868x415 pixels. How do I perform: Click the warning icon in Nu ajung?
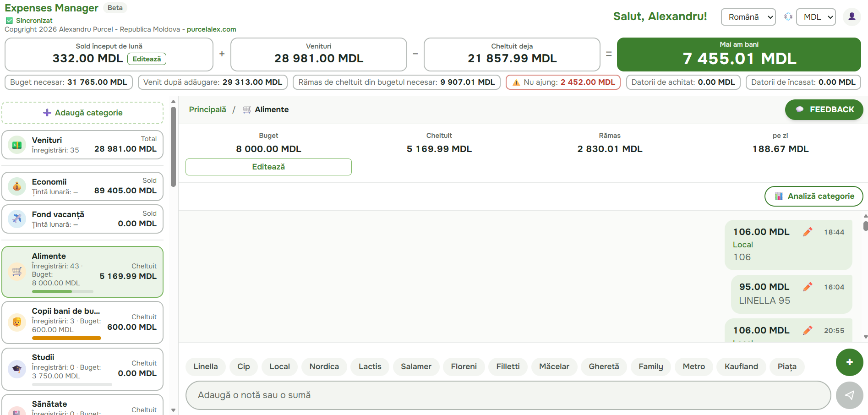tap(516, 82)
